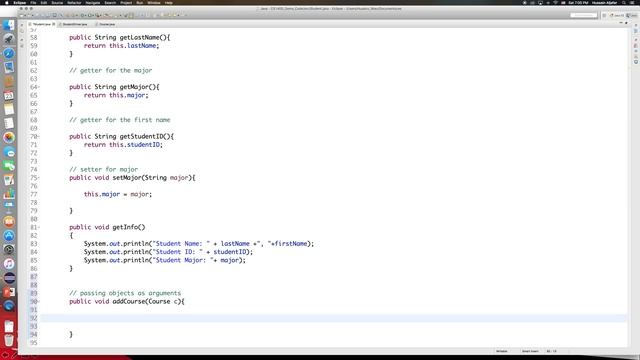Open Photos app in the dock
The width and height of the screenshot is (640, 360).
(x=9, y=138)
